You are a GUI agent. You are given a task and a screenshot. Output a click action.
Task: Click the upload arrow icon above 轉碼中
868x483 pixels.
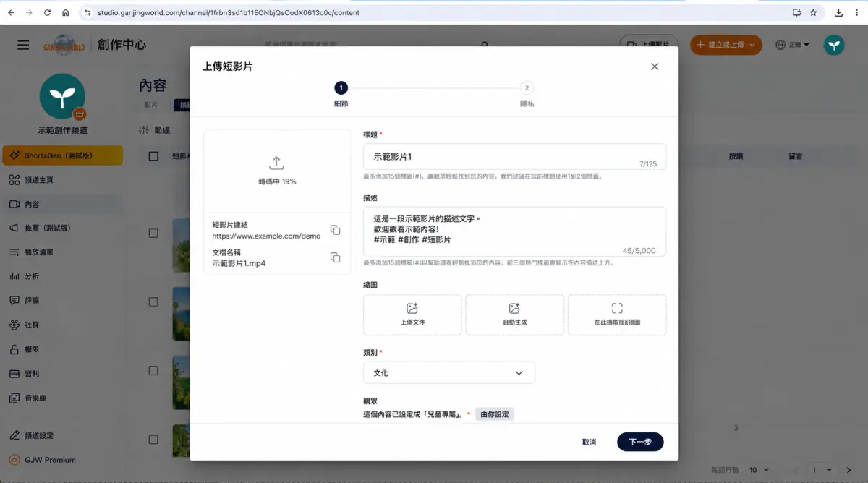(x=277, y=163)
